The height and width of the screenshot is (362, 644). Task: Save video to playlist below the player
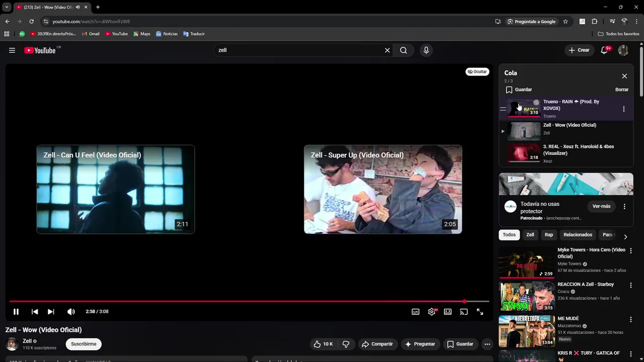coord(460,344)
